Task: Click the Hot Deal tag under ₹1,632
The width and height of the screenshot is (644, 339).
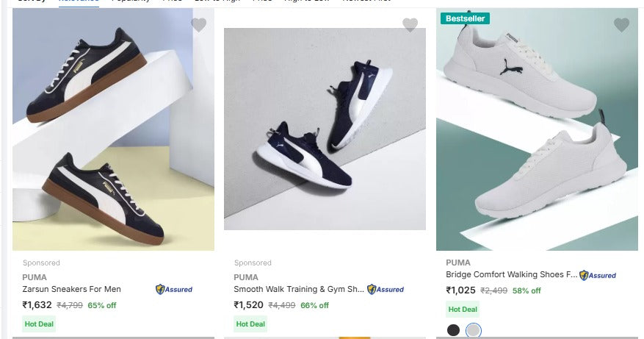Action: [x=39, y=324]
